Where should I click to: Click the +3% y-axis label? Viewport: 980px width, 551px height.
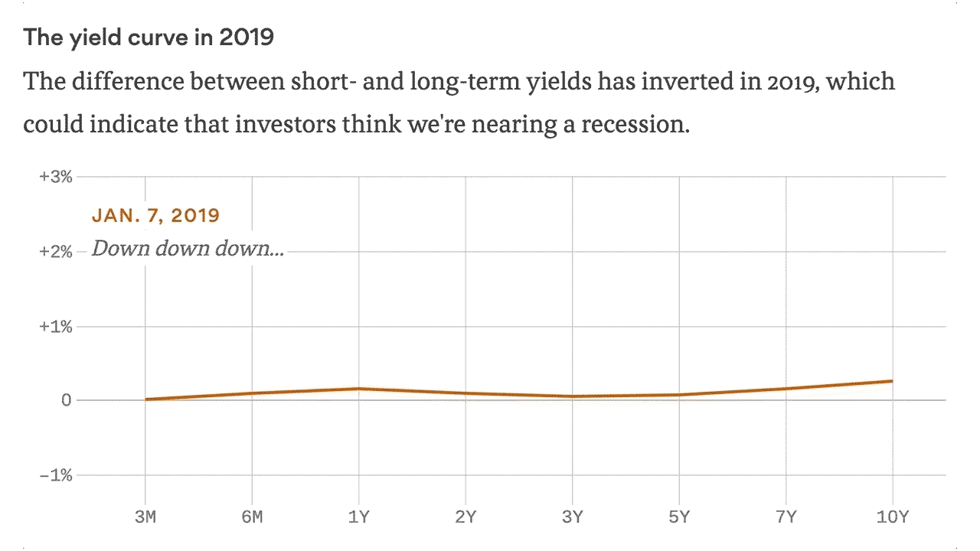[x=55, y=177]
